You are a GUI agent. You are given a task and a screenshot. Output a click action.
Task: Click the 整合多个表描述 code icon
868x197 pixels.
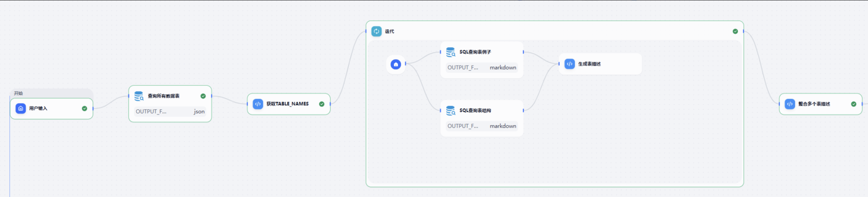click(x=790, y=104)
